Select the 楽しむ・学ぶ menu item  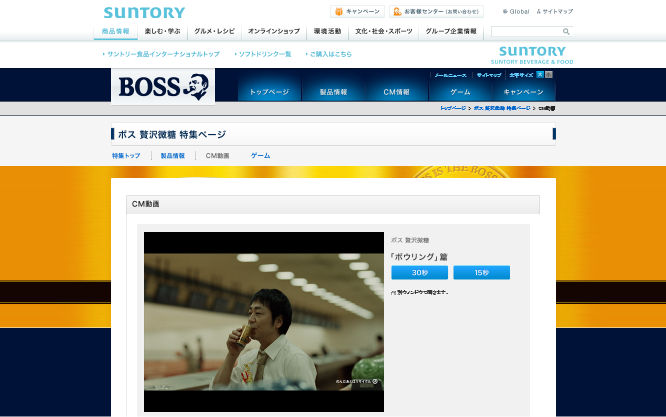tap(162, 31)
